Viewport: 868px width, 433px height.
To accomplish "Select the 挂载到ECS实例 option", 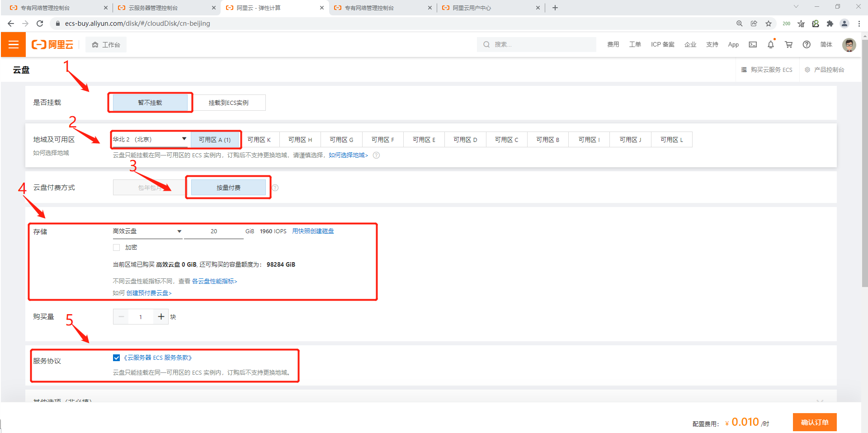I will (x=229, y=103).
